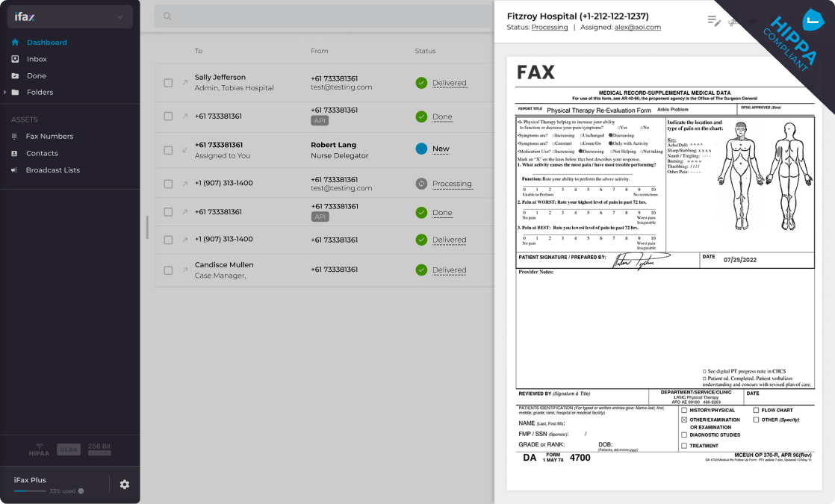This screenshot has width=835, height=504.
Task: Click the Processing status link for Fitzroy Hospital
Action: tap(550, 27)
